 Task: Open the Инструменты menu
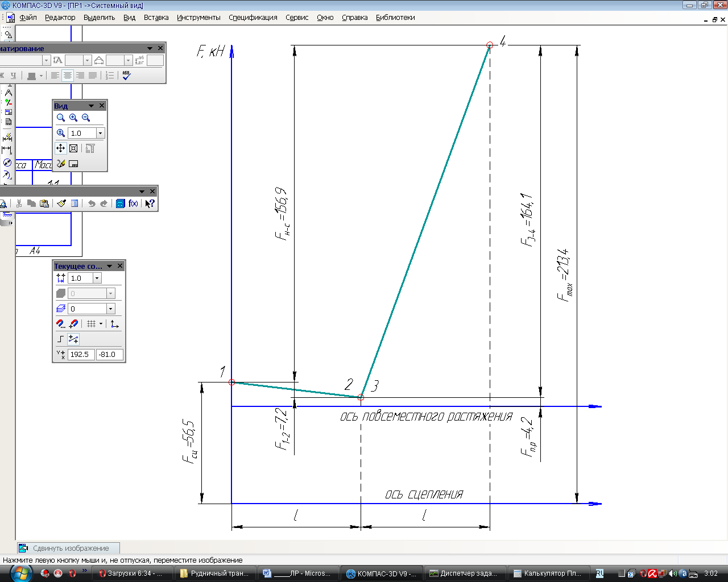[x=198, y=18]
